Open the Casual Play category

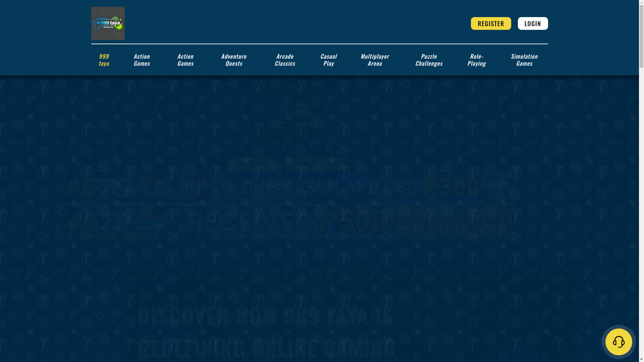[x=328, y=60]
